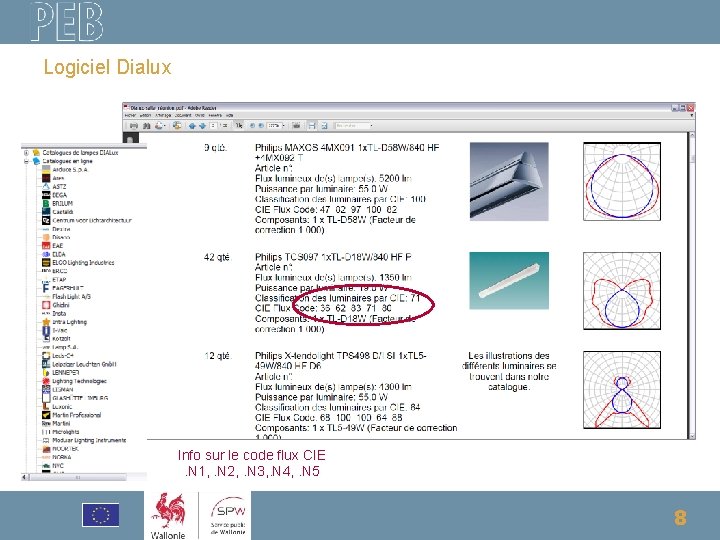Click left arrow of tree horizontal scrollbar
Screen dimensions: 720x540
pos(25,477)
